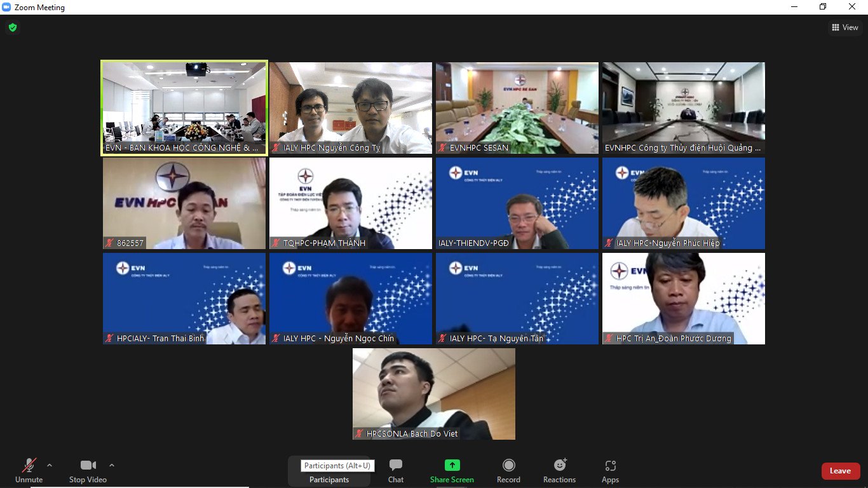The image size is (868, 488).
Task: Click muted mic icon on Nguyễn Phúc Hiệp label
Action: 609,243
